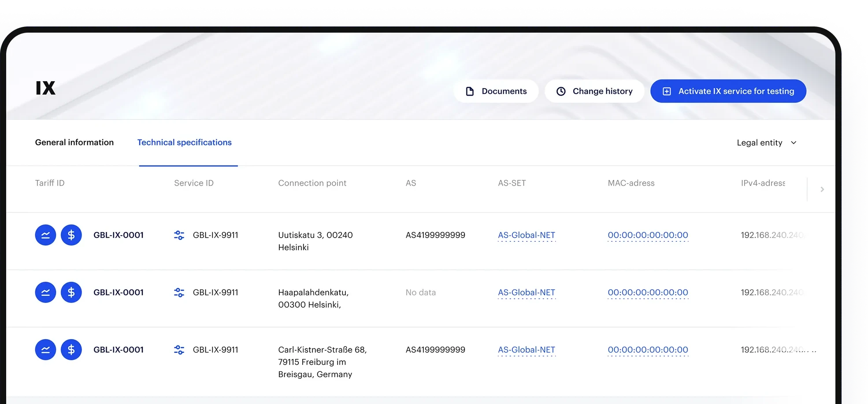Click the sliders icon in the Carl-Kistner-Straße row

tap(179, 350)
